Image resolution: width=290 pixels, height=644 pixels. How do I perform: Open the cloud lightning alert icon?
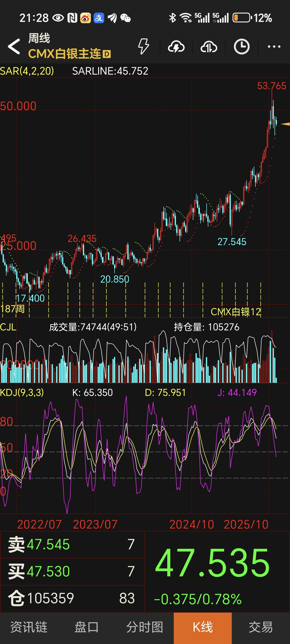click(176, 46)
